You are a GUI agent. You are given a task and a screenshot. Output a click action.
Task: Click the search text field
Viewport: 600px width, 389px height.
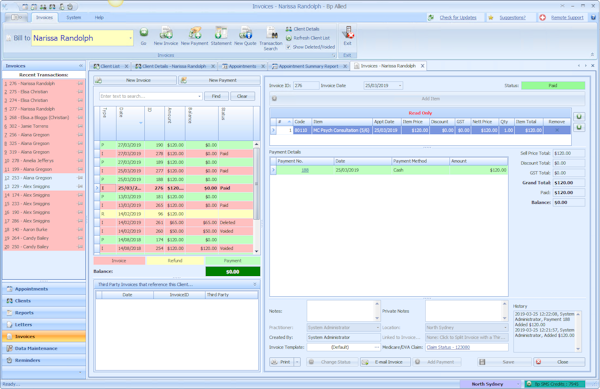pos(148,96)
